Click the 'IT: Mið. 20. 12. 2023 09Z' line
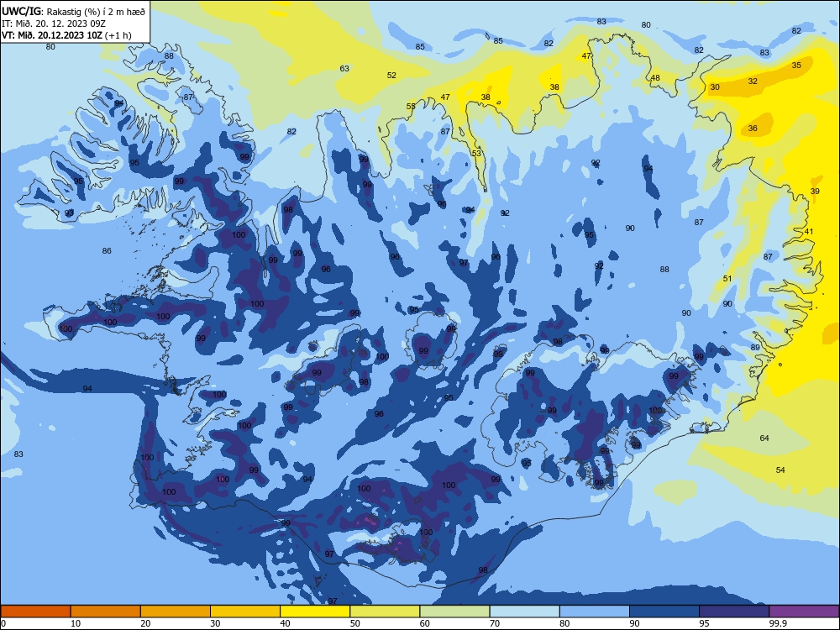Image resolution: width=840 pixels, height=630 pixels. point(54,24)
